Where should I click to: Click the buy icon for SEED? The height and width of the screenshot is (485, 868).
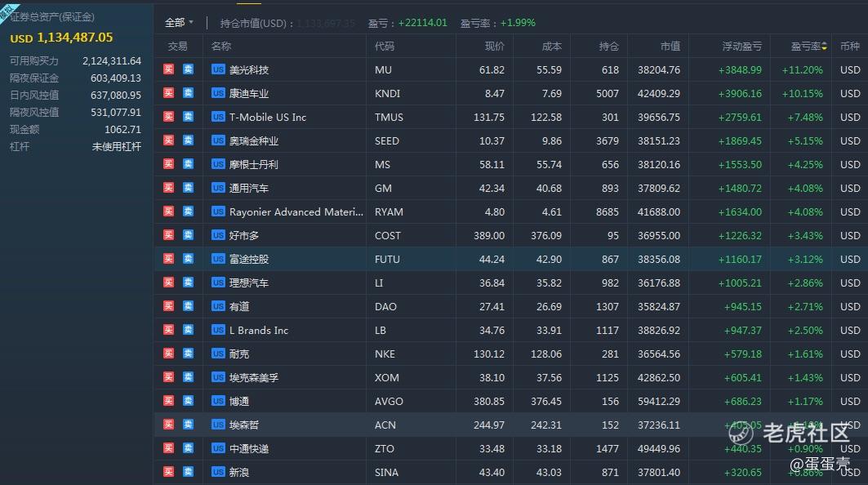click(x=169, y=140)
